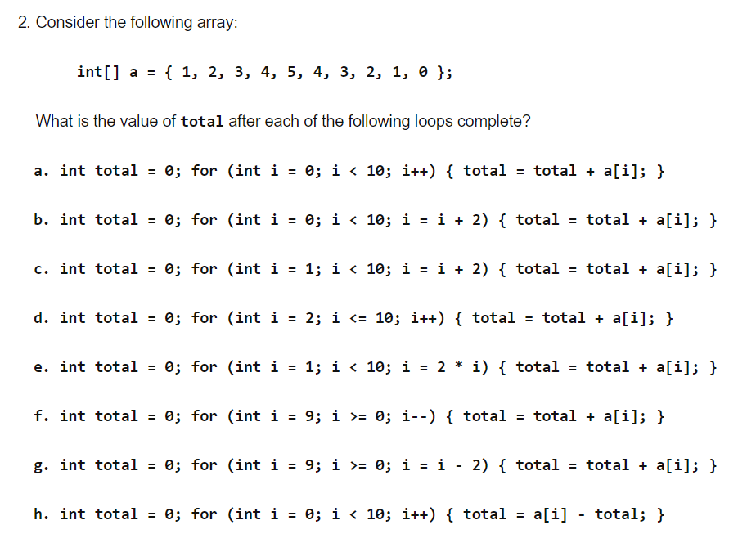Select code line a with i++ loop
This screenshot has height=543, width=756.
coord(349,171)
